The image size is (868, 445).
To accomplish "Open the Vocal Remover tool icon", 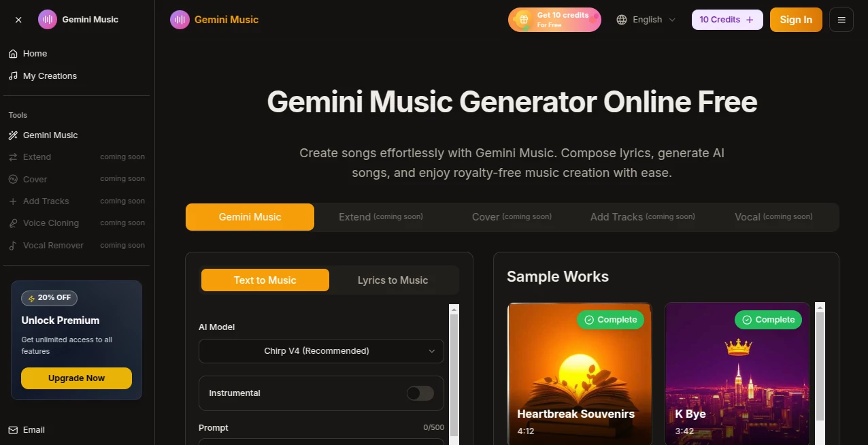I will coord(13,245).
